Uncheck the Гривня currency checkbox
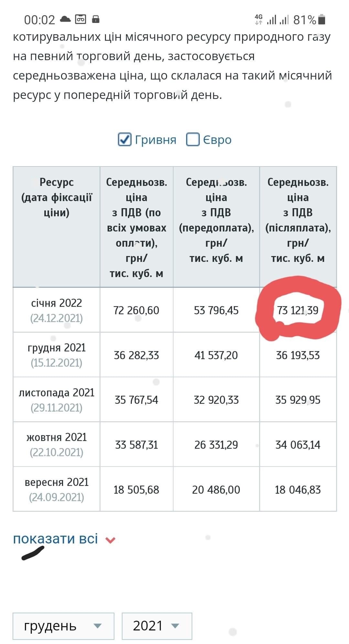 pos(124,140)
